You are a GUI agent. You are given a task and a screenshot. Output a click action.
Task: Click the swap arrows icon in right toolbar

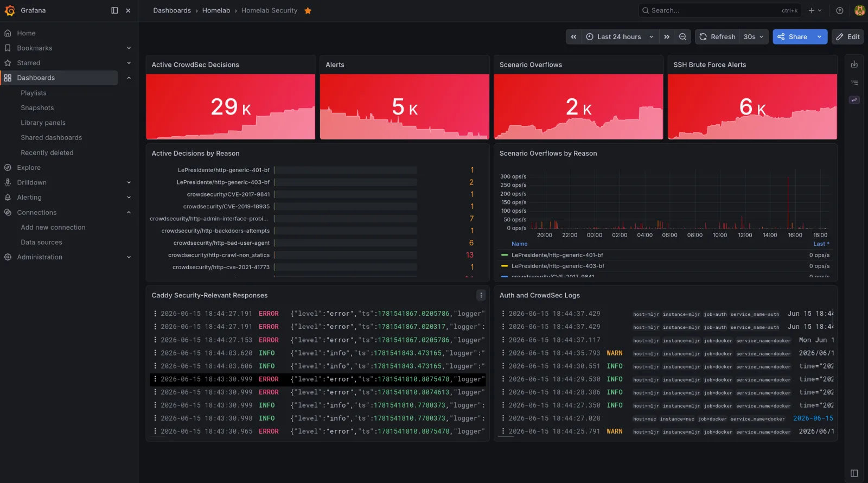coord(854,100)
